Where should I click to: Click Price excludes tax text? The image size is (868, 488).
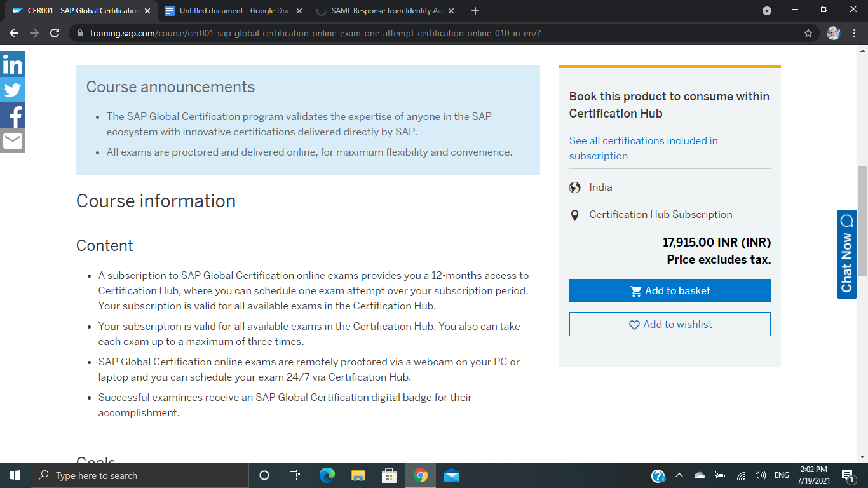pyautogui.click(x=719, y=259)
